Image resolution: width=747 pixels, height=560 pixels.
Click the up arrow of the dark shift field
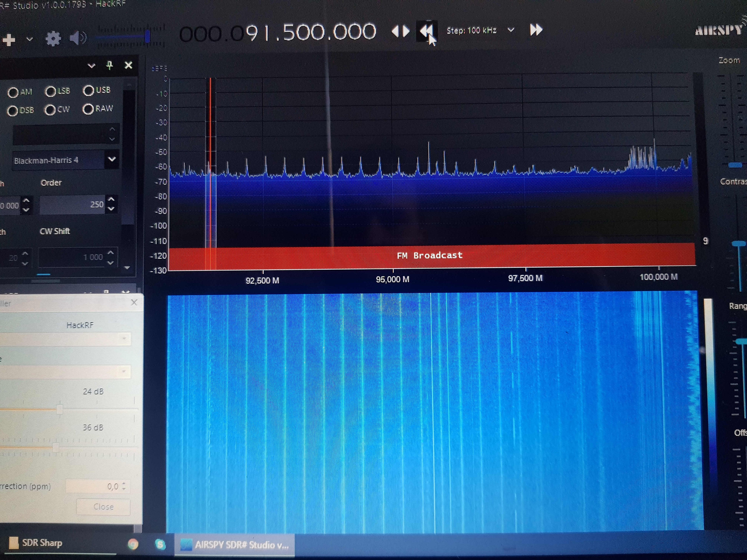click(112, 129)
